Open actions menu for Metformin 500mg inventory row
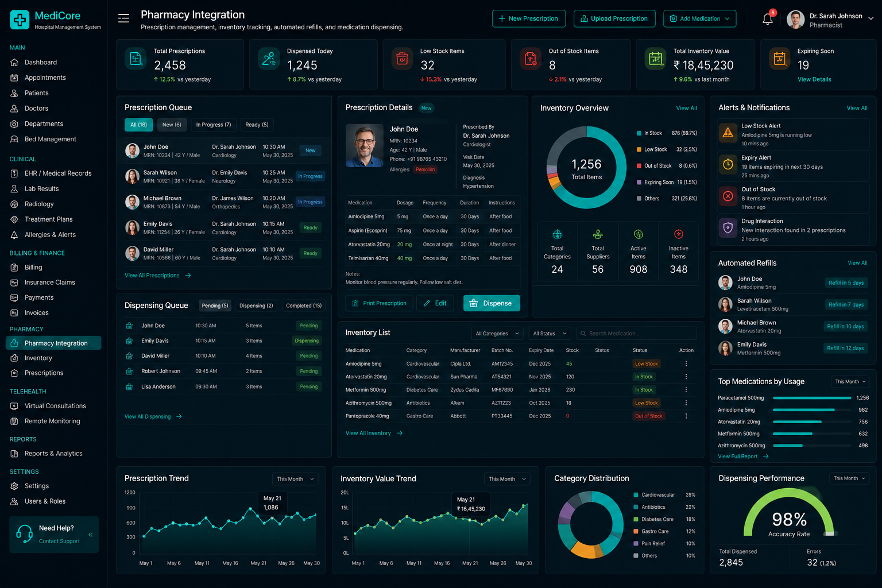This screenshot has width=882, height=588. click(686, 390)
